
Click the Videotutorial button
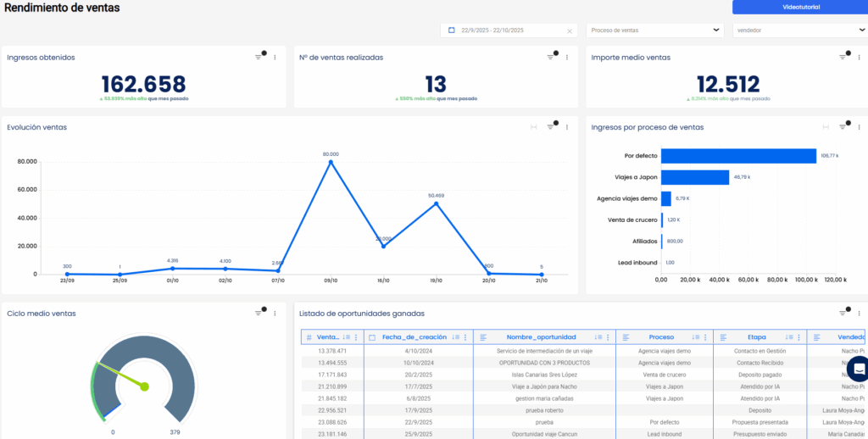[800, 7]
